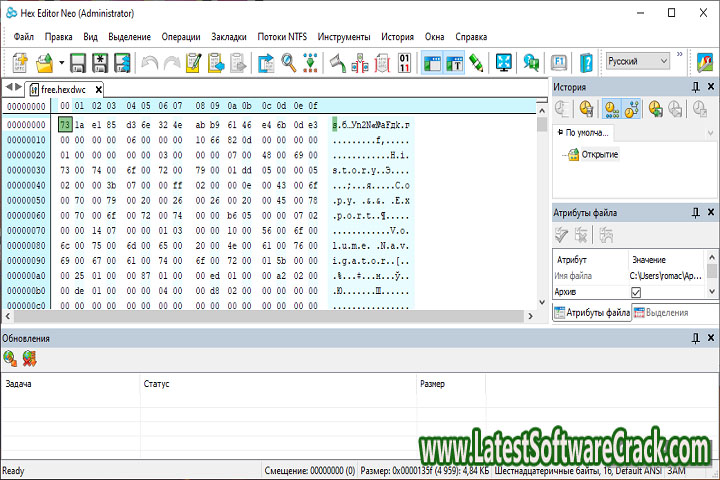
Task: Toggle the history tree view icon
Action: [632, 109]
